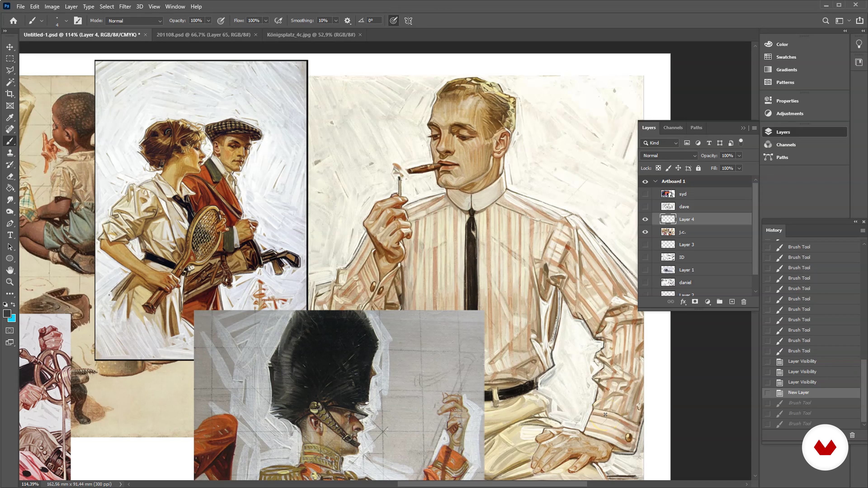Toggle Artboard 1 visibility eye
Screen dimensions: 868x488
[x=645, y=181]
